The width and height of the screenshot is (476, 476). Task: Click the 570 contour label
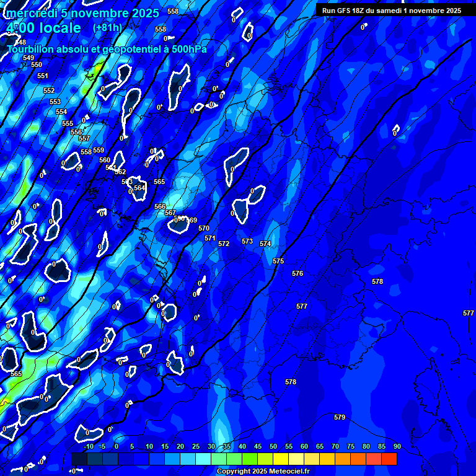coord(204,228)
